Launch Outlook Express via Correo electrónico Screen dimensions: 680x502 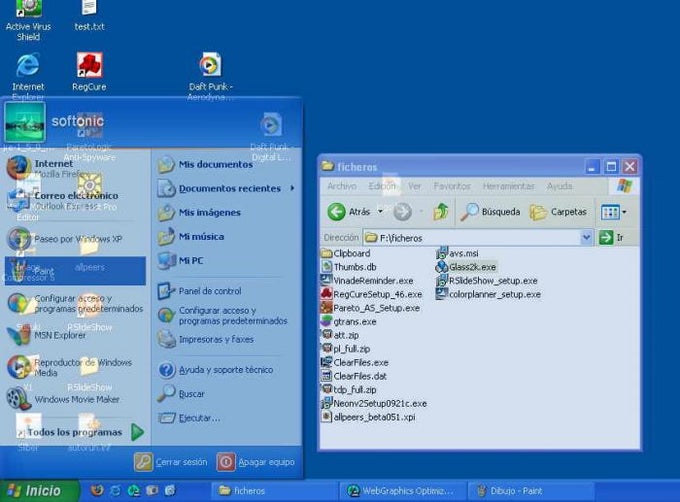coord(76,200)
